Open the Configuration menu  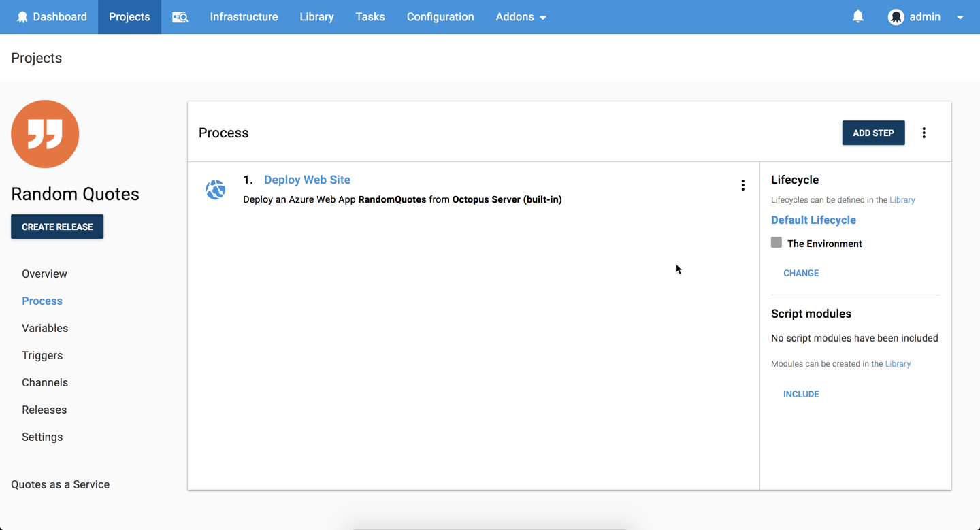click(x=440, y=16)
